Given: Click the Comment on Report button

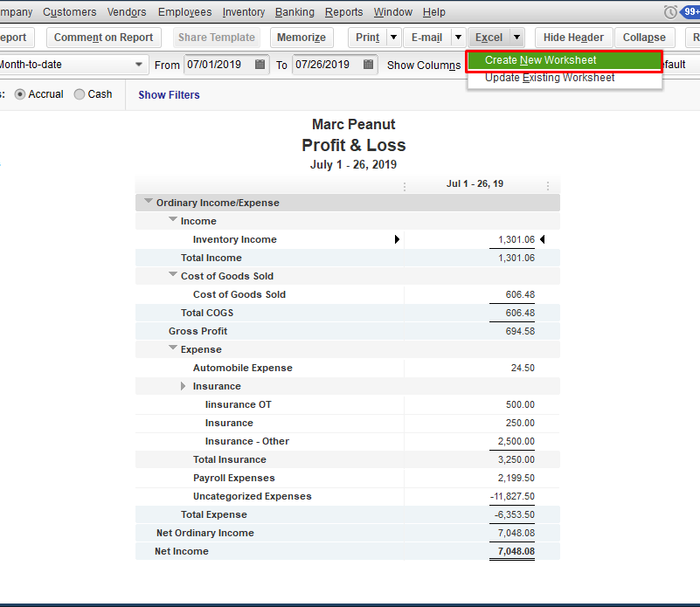Looking at the screenshot, I should pyautogui.click(x=104, y=37).
